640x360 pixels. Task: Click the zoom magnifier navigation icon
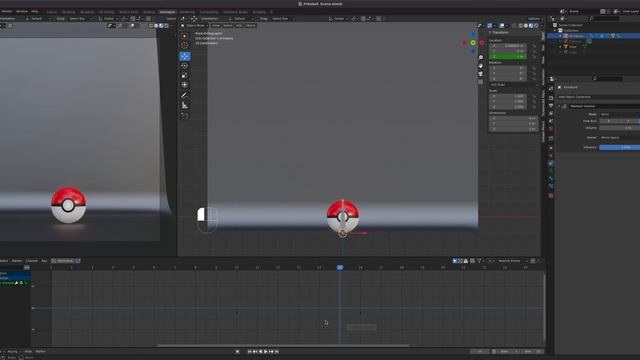pyautogui.click(x=481, y=58)
